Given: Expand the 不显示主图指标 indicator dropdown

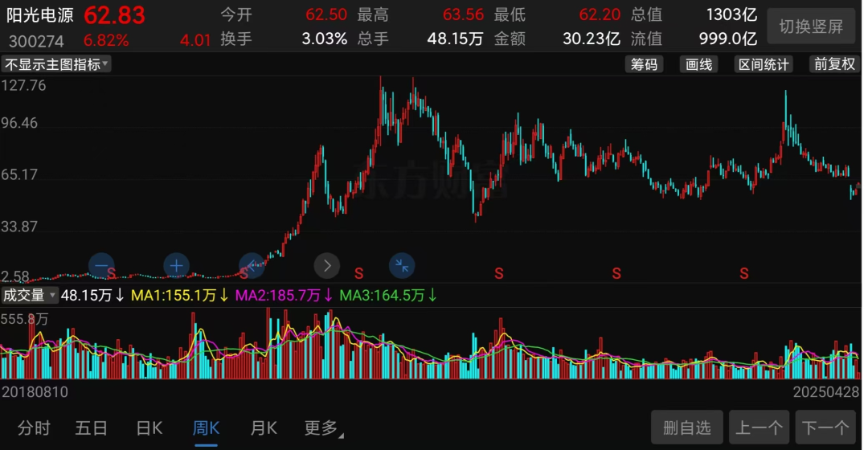Looking at the screenshot, I should 56,64.
